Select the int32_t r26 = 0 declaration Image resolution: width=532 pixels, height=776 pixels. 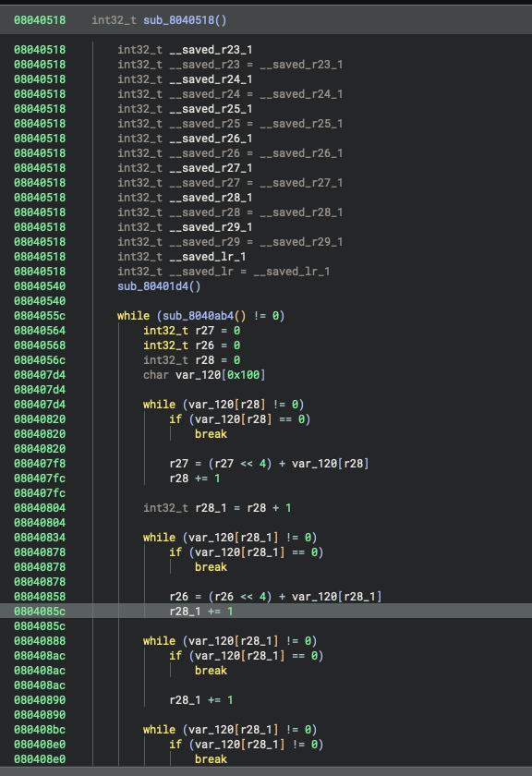(191, 346)
